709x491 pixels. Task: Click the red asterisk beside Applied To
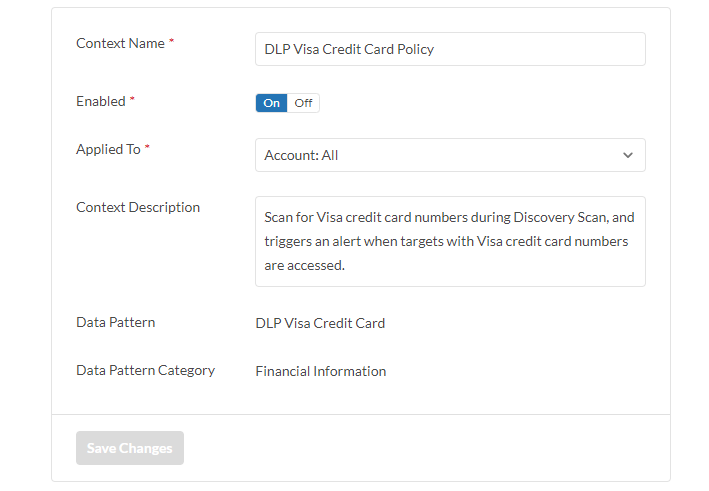point(148,149)
